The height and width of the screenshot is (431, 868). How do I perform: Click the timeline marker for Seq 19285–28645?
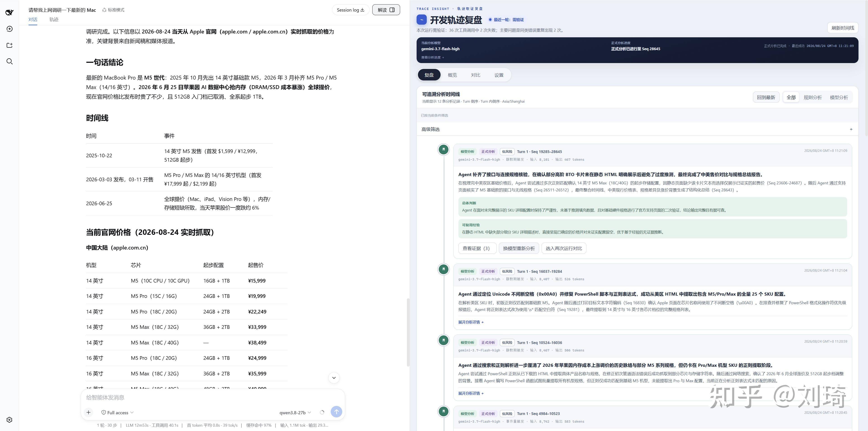pos(443,149)
